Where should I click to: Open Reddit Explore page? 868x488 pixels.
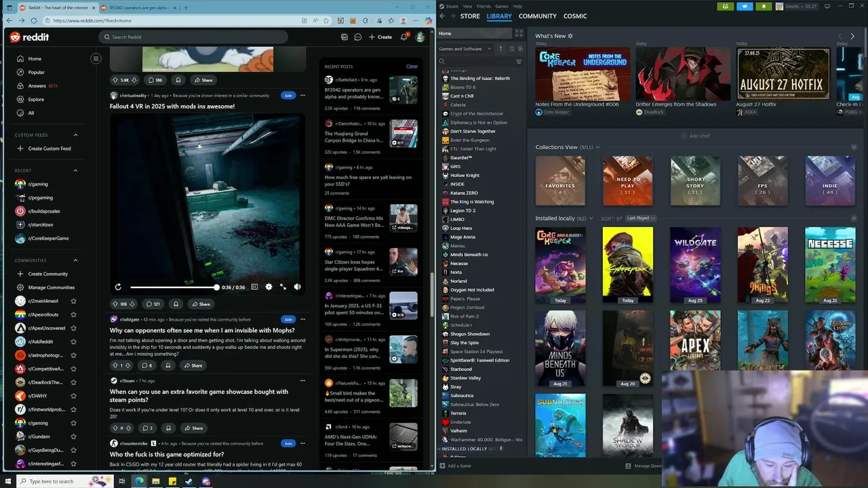36,100
